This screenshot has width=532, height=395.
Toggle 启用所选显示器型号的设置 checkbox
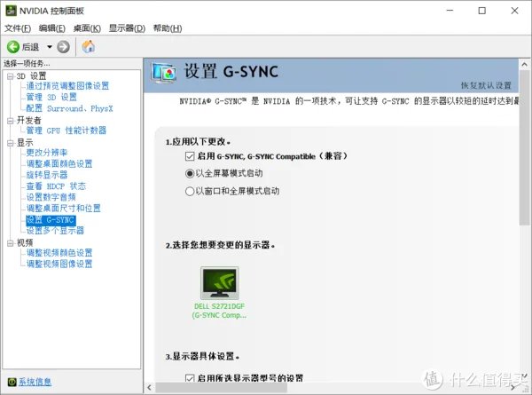coord(190,378)
